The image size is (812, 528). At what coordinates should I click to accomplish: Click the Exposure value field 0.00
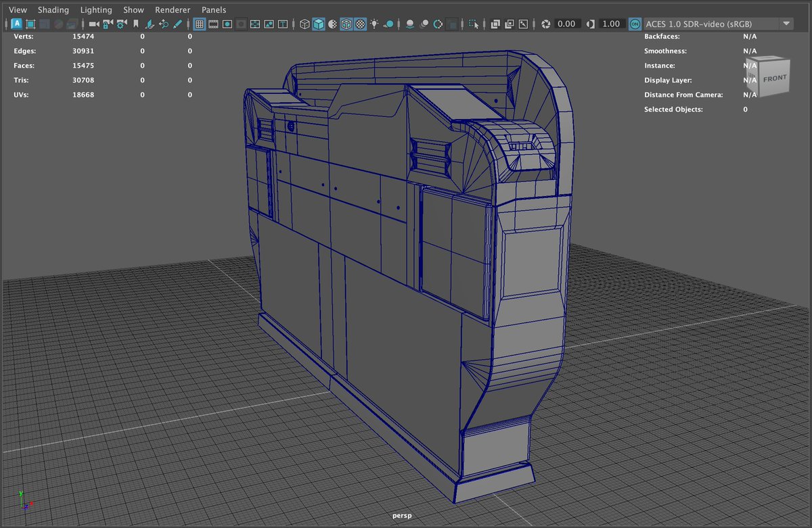(x=566, y=24)
